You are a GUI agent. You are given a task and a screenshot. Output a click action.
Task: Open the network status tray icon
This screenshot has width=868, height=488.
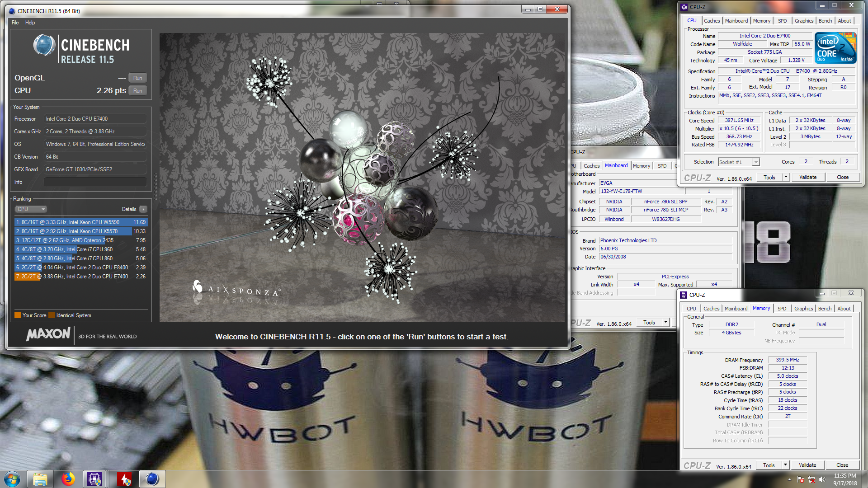811,479
